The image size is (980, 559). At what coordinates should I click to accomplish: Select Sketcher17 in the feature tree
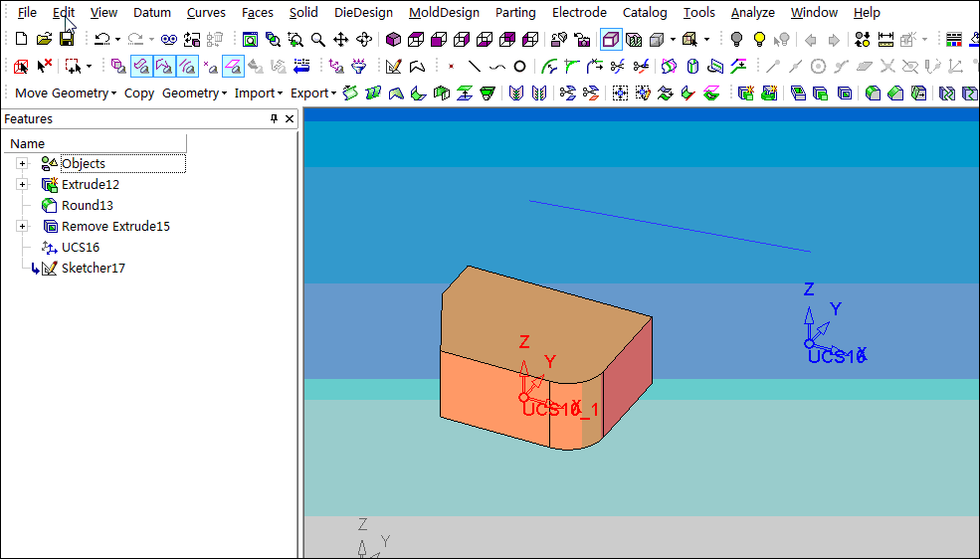[93, 269]
